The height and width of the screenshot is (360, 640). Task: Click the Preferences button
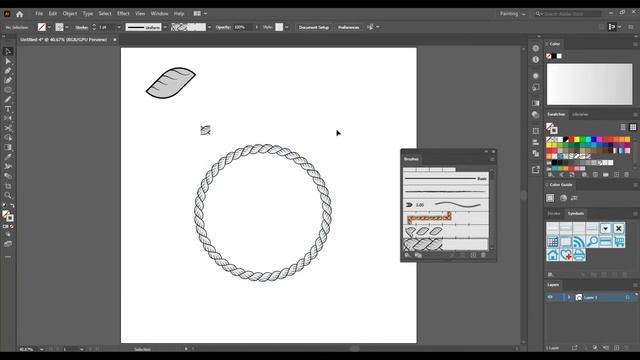coord(349,27)
